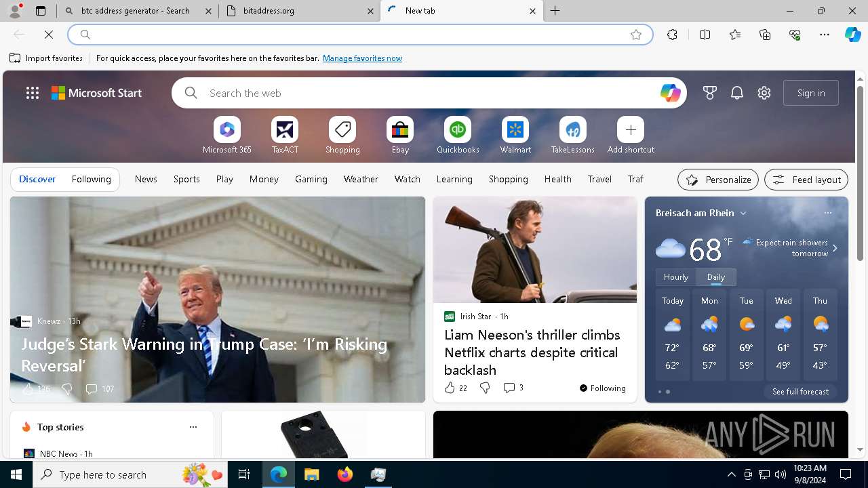
Task: Launch the Microsoft 365 shortcut
Action: [x=227, y=136]
